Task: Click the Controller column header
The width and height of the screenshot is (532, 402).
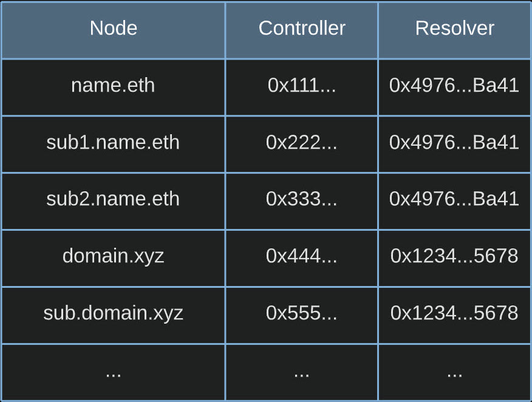Action: (302, 29)
